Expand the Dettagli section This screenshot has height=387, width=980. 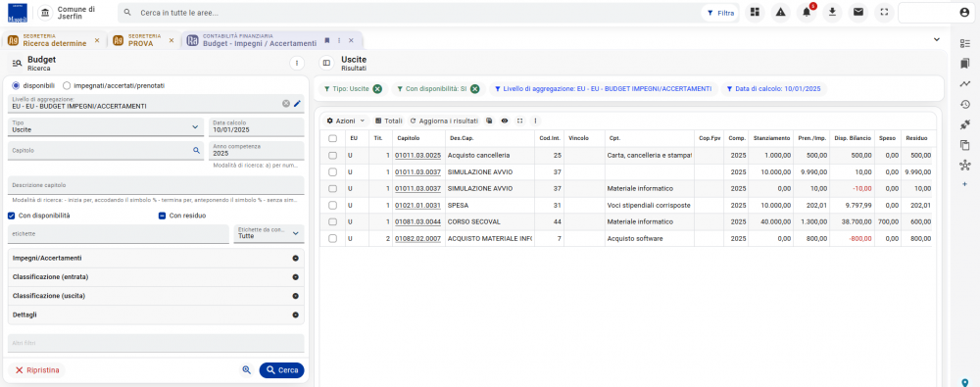(x=156, y=314)
